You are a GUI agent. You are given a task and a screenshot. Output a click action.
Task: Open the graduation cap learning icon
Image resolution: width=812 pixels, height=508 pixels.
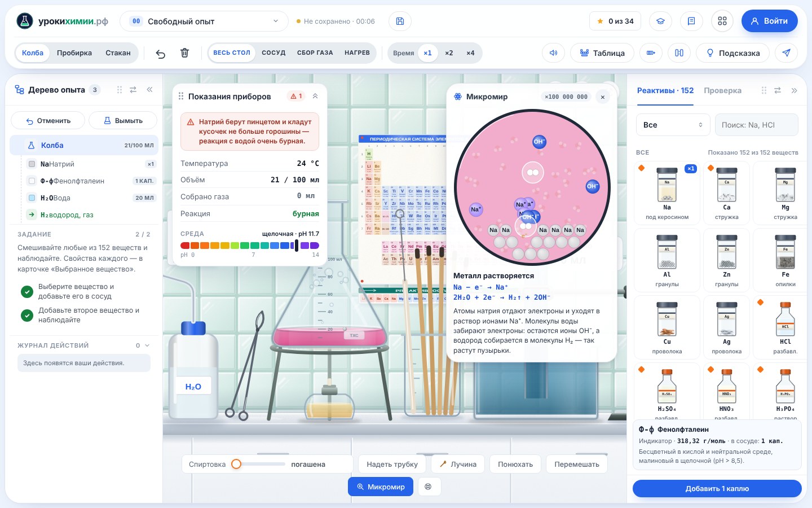point(660,21)
